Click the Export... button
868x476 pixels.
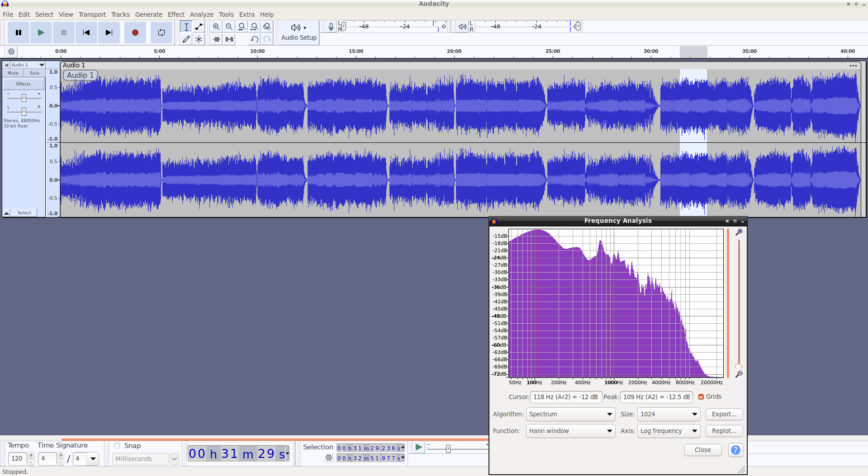pos(724,414)
